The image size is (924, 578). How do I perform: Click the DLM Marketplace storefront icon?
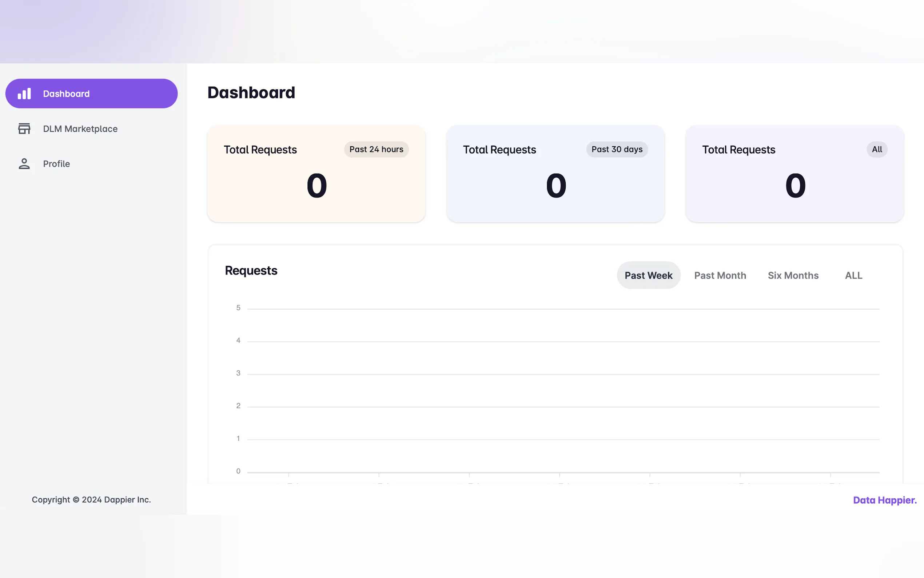click(x=24, y=129)
